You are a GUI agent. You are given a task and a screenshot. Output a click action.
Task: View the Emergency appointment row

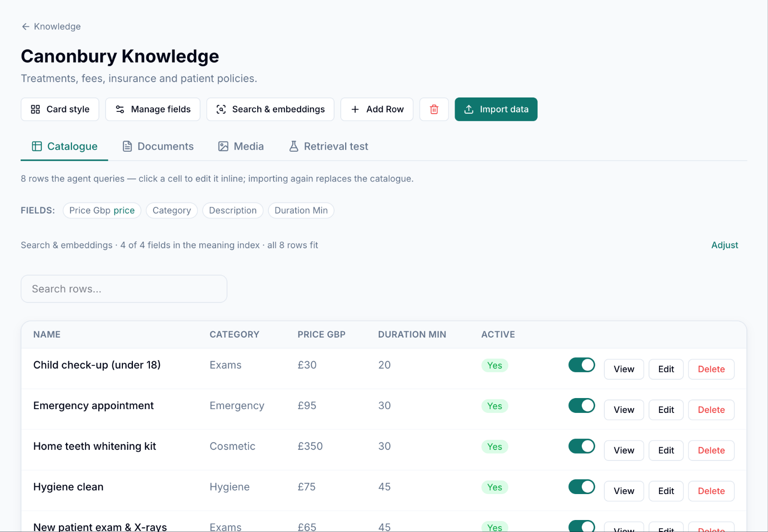pos(624,410)
